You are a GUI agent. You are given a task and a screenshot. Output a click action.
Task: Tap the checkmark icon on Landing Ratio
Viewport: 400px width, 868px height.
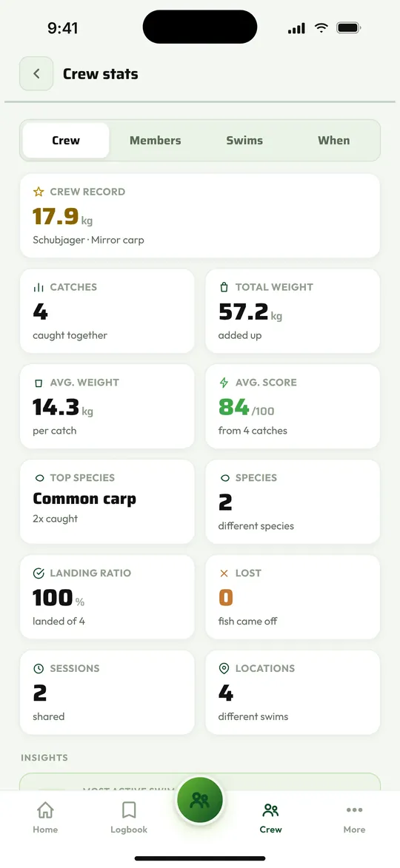[39, 573]
